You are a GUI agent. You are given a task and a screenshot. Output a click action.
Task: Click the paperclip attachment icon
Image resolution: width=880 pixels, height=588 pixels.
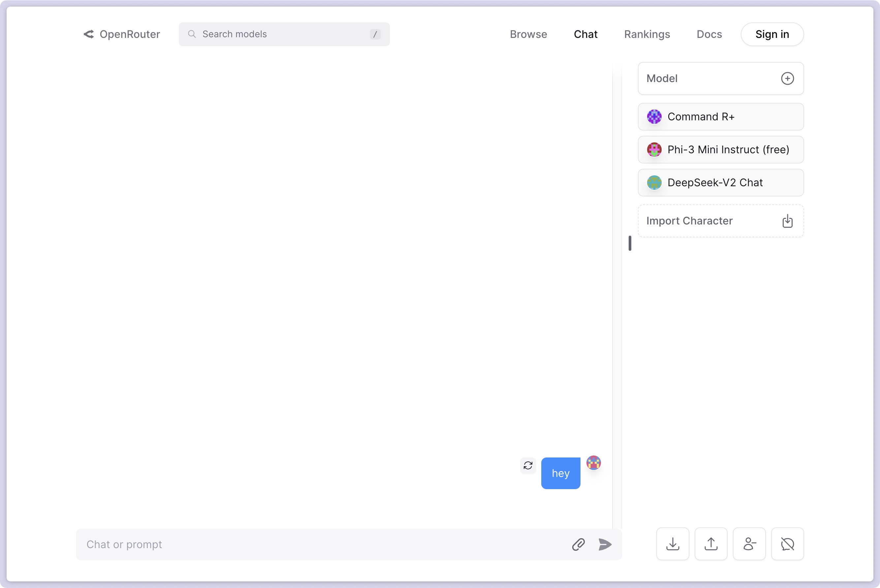tap(578, 544)
